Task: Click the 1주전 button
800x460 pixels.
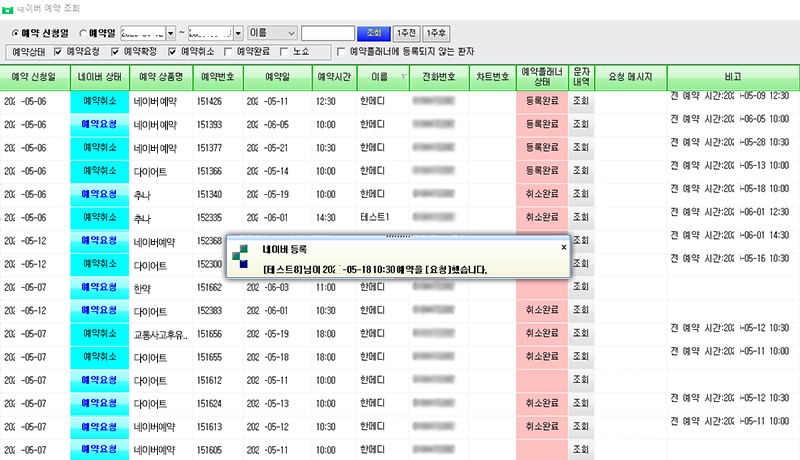Action: coord(406,33)
